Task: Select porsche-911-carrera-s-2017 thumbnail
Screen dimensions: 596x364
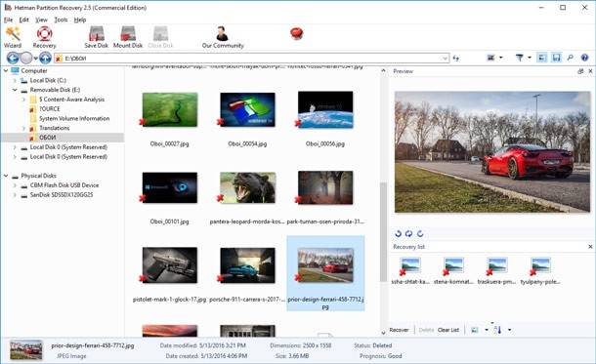Action: click(x=247, y=265)
